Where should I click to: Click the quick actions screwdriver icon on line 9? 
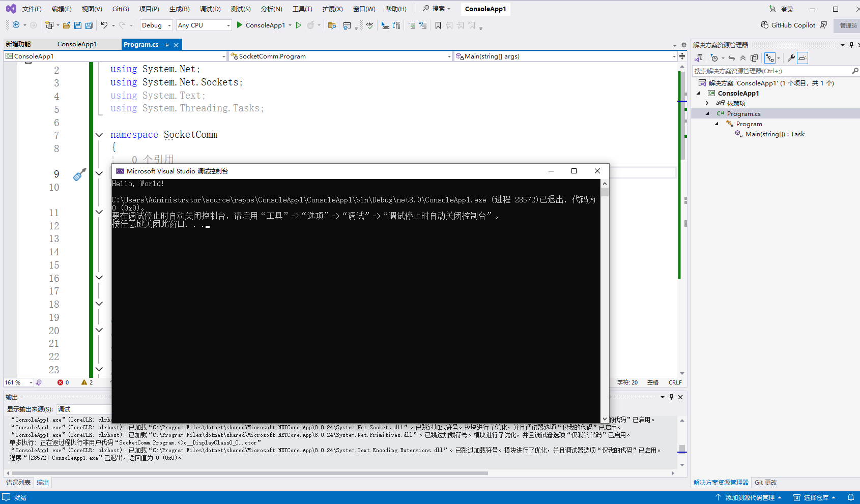[x=79, y=174]
